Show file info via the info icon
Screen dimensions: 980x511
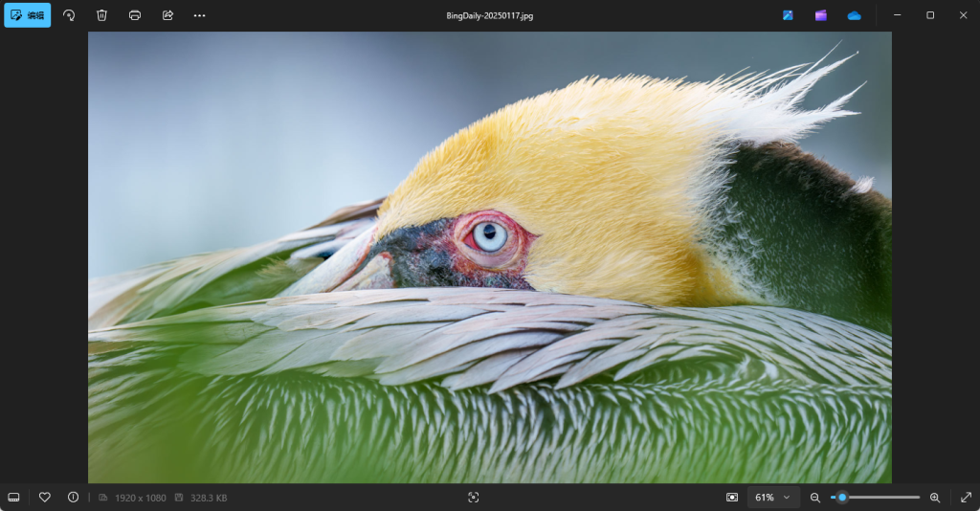73,498
